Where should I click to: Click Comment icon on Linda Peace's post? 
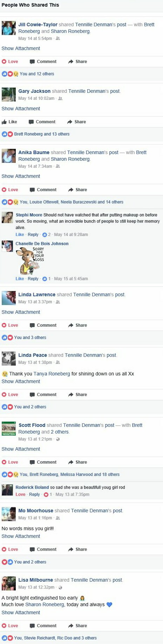point(32,395)
